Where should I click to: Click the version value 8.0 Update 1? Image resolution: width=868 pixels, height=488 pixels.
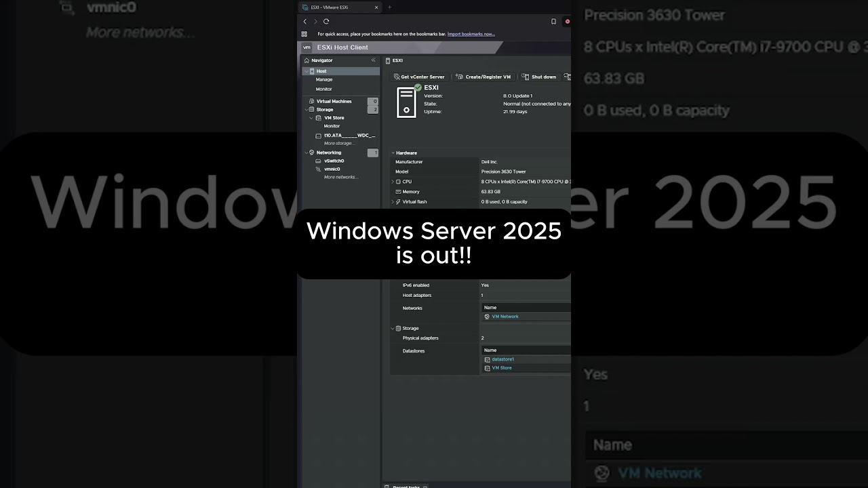tap(518, 96)
